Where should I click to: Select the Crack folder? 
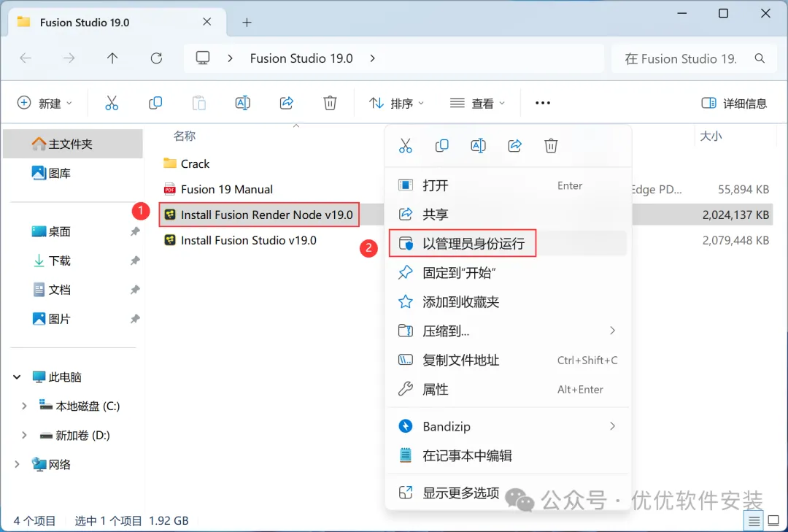click(x=187, y=164)
